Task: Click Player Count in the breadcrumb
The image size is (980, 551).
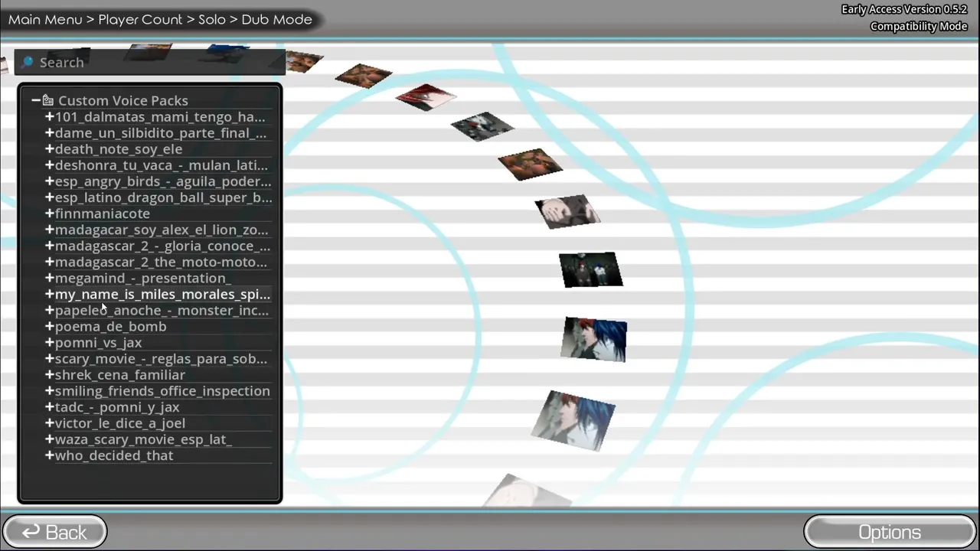Action: (140, 19)
